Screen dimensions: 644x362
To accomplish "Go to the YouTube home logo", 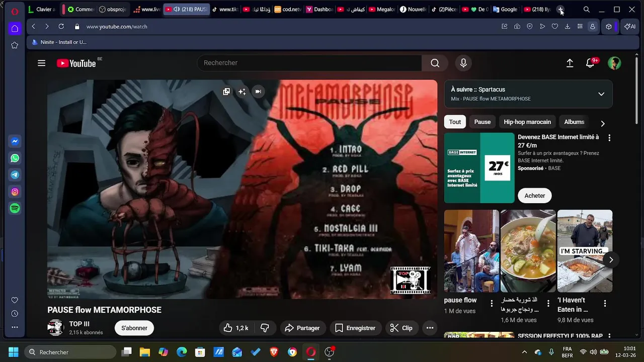I will tap(76, 63).
